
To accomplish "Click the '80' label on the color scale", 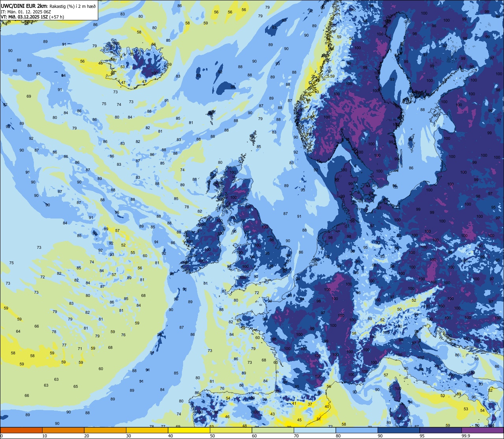I will [338, 436].
